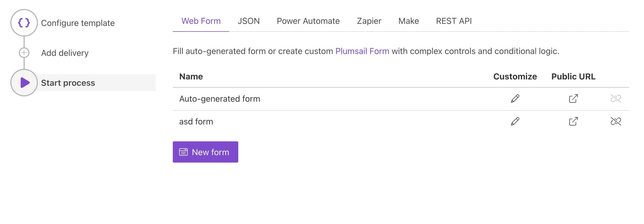
Task: Switch to the JSON tab
Action: click(x=248, y=21)
